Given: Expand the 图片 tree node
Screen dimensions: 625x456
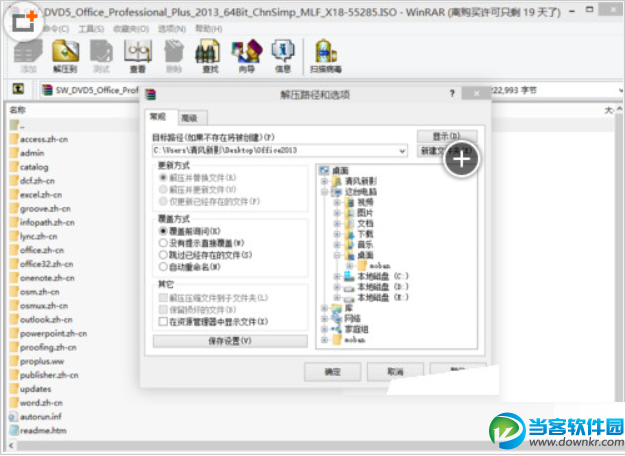Looking at the screenshot, I should pyautogui.click(x=337, y=213).
